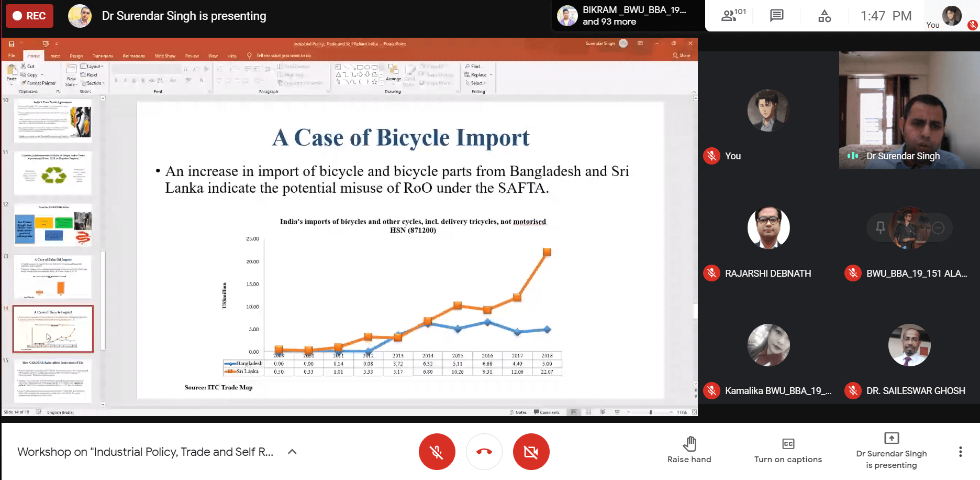Click the Share button in PowerPoint
The height and width of the screenshot is (480, 980).
(x=682, y=56)
